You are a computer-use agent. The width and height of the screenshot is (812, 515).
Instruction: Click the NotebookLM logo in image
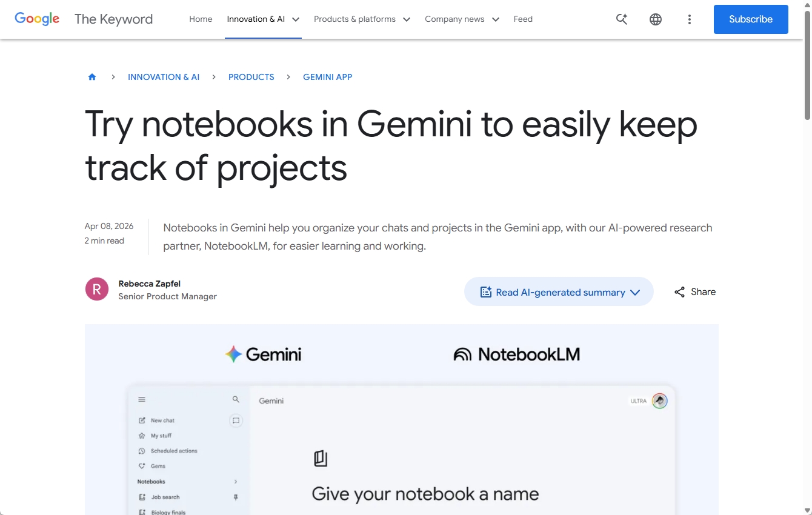(517, 354)
